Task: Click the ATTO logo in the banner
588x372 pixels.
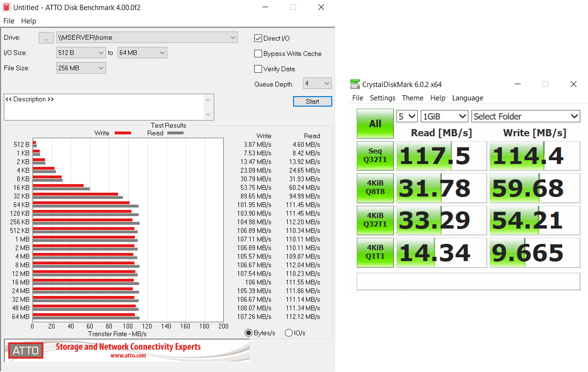Action: click(26, 350)
